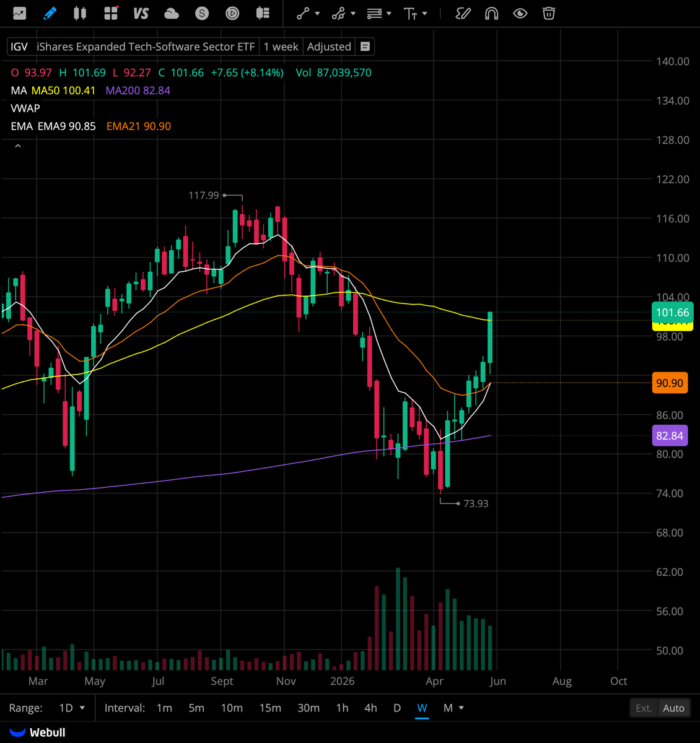Select the 1m interval
The width and height of the screenshot is (700, 743).
pos(164,708)
